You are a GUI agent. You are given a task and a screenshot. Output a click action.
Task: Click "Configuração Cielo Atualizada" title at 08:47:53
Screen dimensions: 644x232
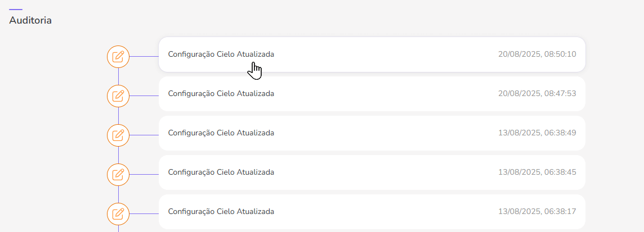tap(221, 94)
